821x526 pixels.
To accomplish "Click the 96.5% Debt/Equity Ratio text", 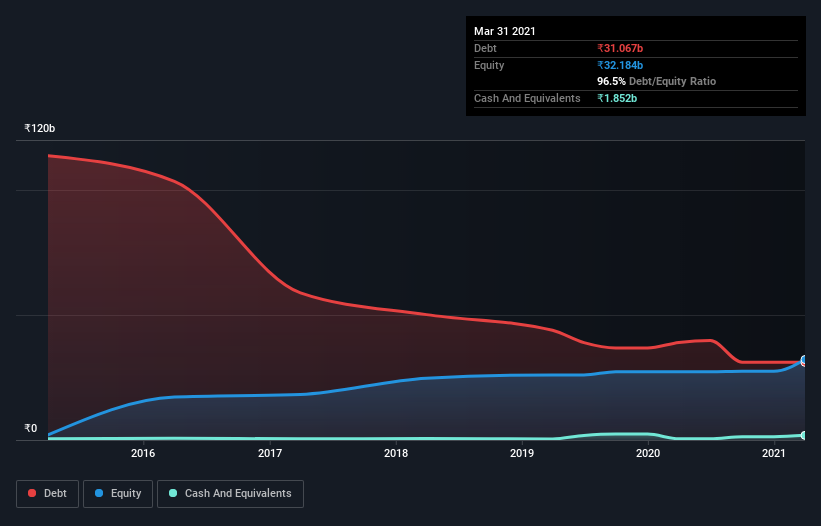I will (657, 81).
